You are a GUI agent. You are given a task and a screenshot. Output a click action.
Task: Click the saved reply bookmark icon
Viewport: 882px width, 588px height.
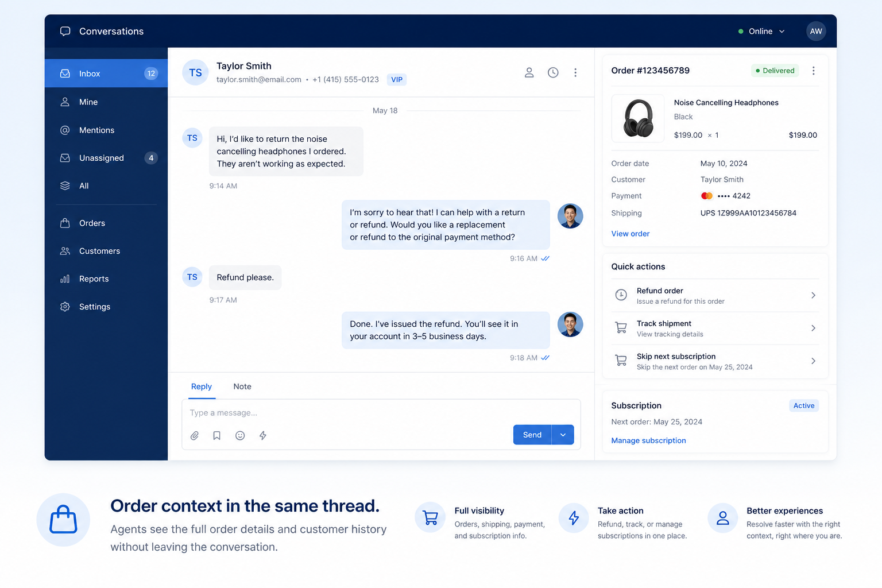(217, 435)
